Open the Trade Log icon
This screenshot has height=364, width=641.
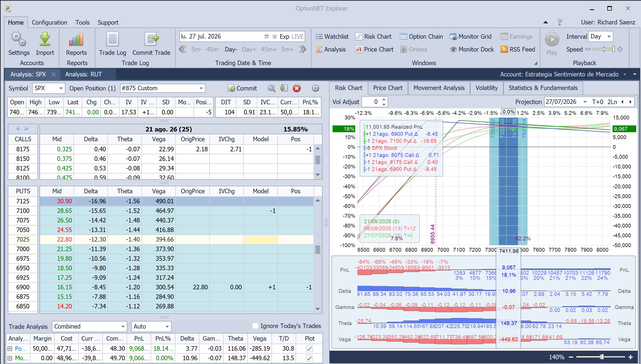112,39
